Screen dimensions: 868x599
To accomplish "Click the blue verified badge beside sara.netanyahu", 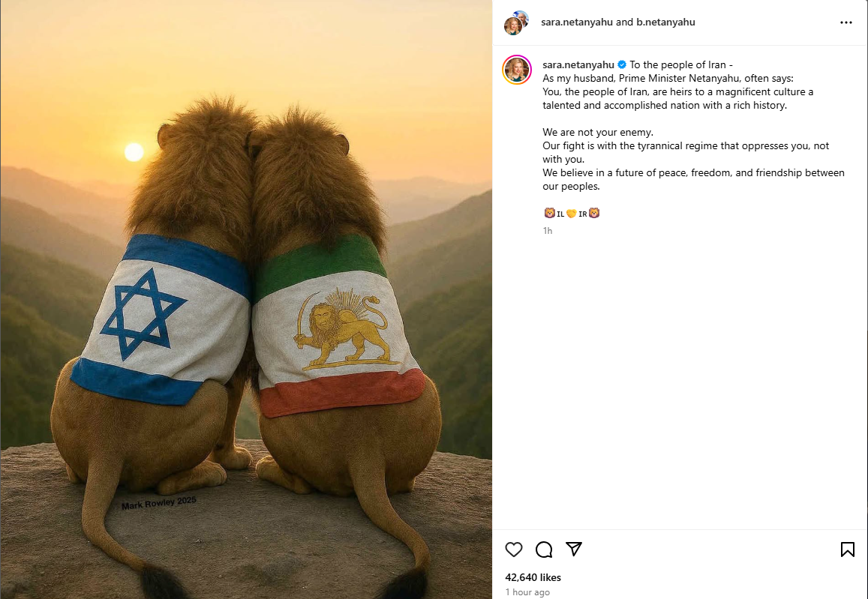I will pos(622,65).
